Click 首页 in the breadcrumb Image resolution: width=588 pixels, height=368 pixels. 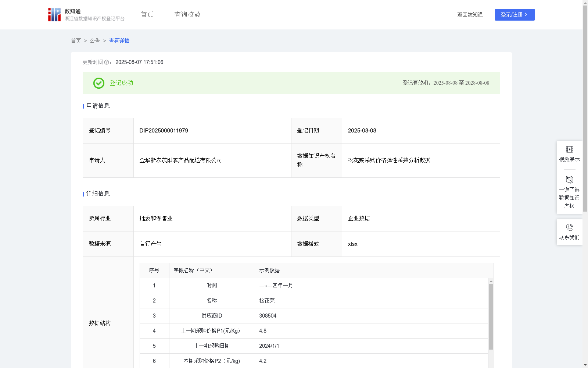76,41
